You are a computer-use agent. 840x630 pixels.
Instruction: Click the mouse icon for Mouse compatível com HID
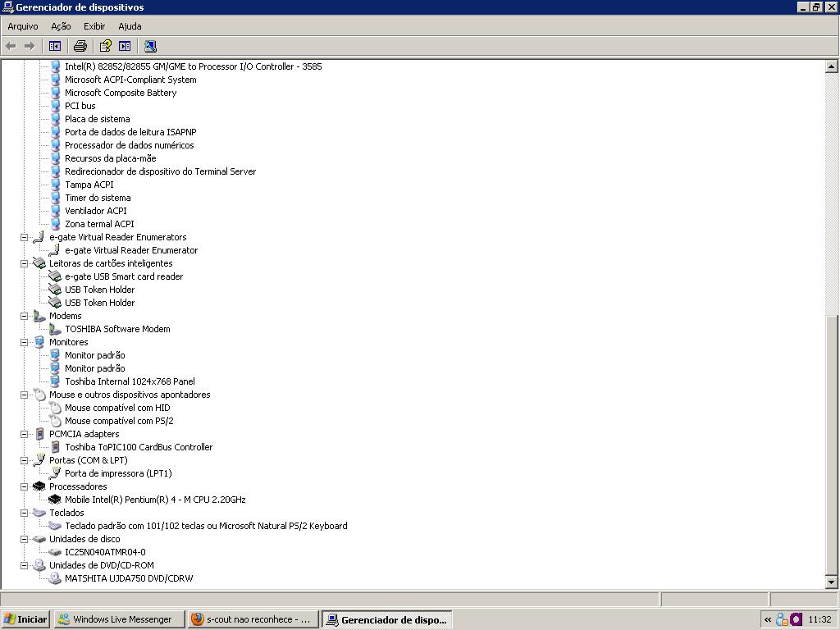click(55, 408)
